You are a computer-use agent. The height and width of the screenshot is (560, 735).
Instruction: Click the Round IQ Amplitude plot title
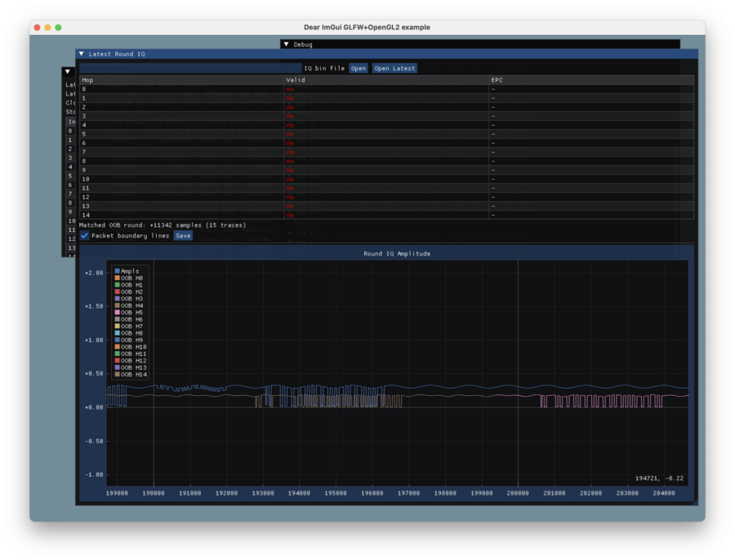pyautogui.click(x=397, y=254)
